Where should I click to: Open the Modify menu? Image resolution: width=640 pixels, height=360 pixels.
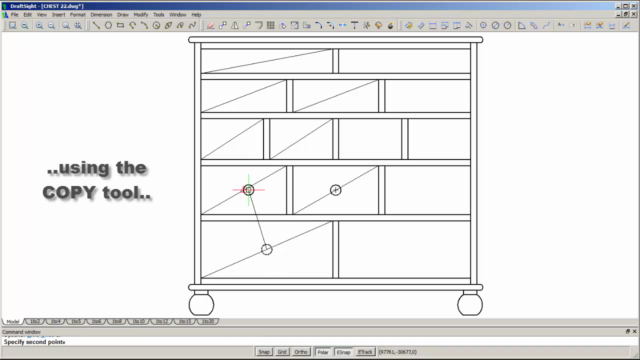141,15
